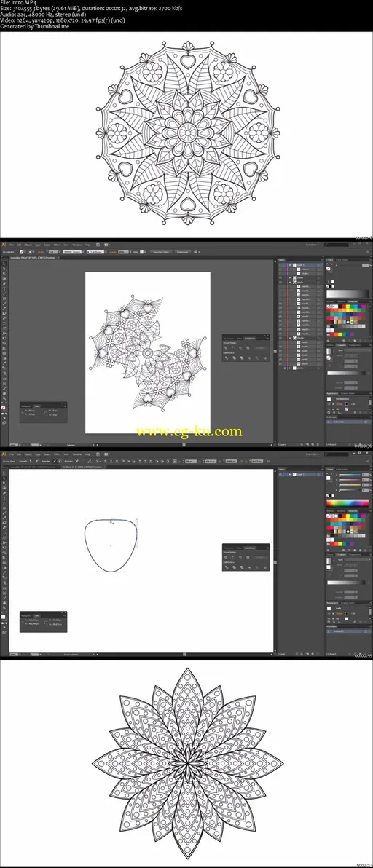
Task: Open Graphic Styles tab in petal-shape frame
Action: pos(348,604)
